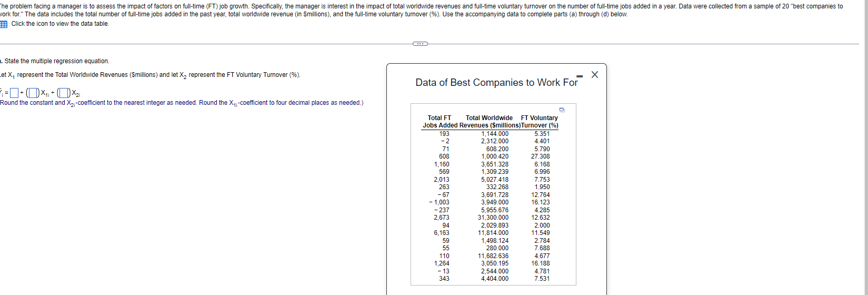The height and width of the screenshot is (295, 868).
Task: Expand the ellipsis divider handle
Action: pos(420,44)
